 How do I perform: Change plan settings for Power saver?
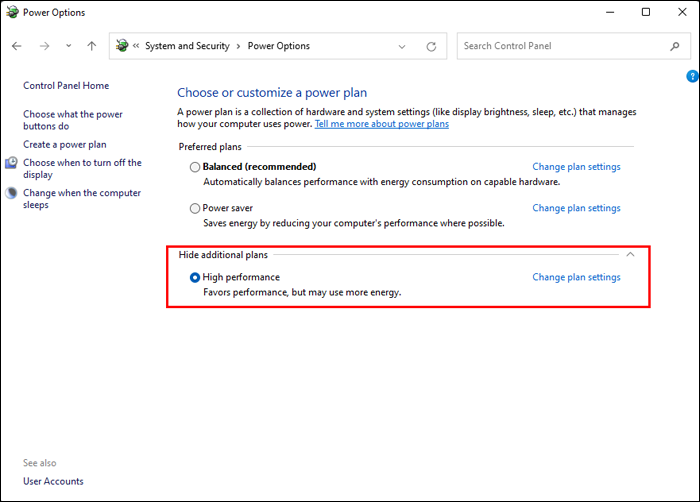[576, 208]
